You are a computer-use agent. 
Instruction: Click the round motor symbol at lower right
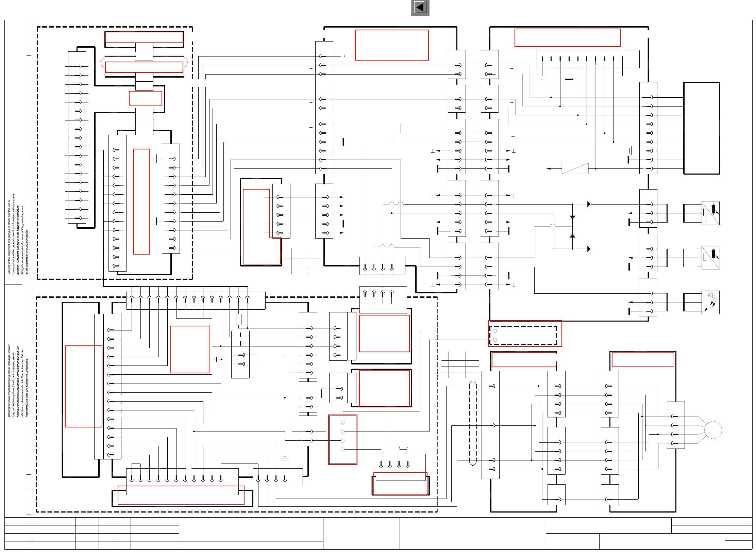[713, 430]
